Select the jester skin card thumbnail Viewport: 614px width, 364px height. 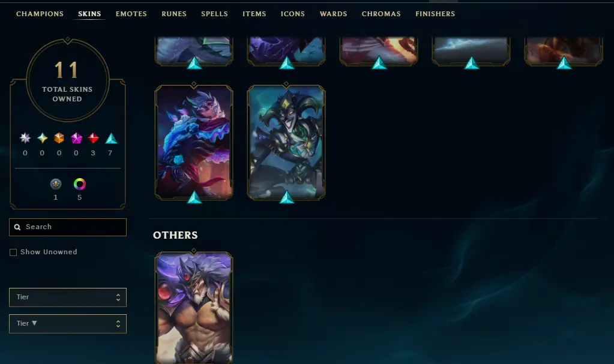286,142
